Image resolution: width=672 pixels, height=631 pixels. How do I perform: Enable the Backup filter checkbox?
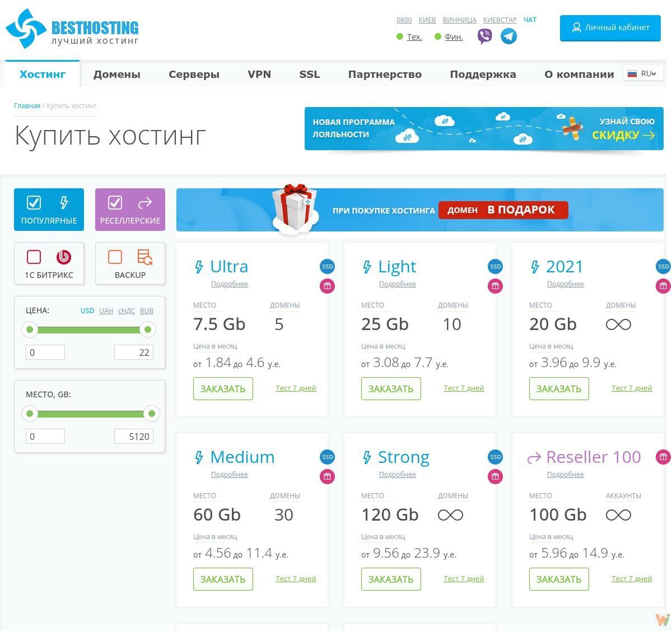[115, 257]
